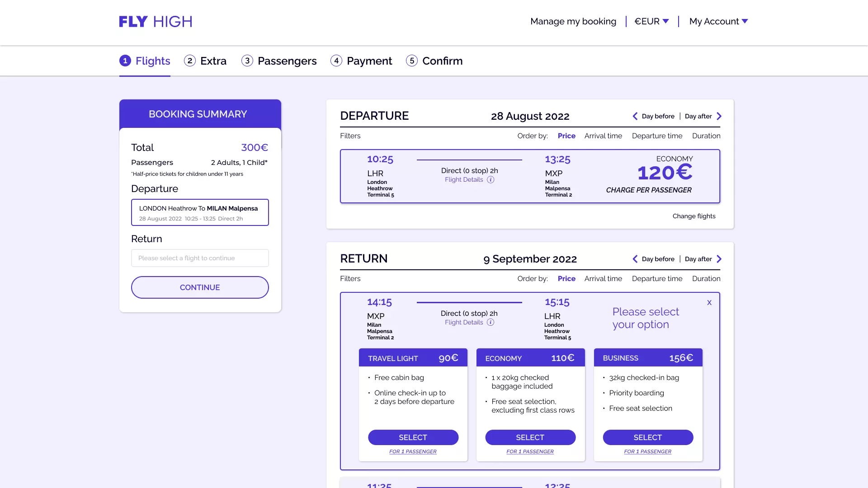Click return previous-day left chevron
The height and width of the screenshot is (488, 868).
pos(635,259)
